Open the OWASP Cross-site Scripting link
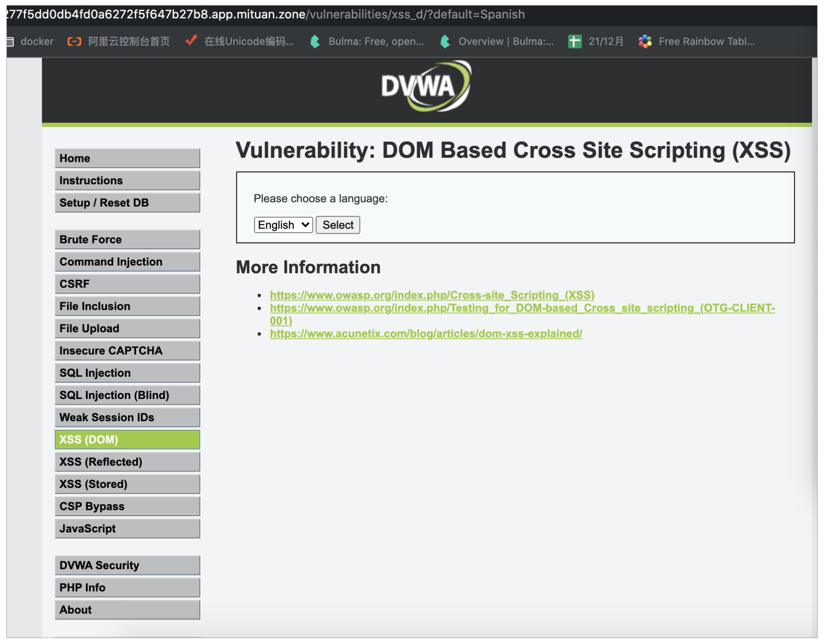Image resolution: width=824 pixels, height=644 pixels. 432,295
